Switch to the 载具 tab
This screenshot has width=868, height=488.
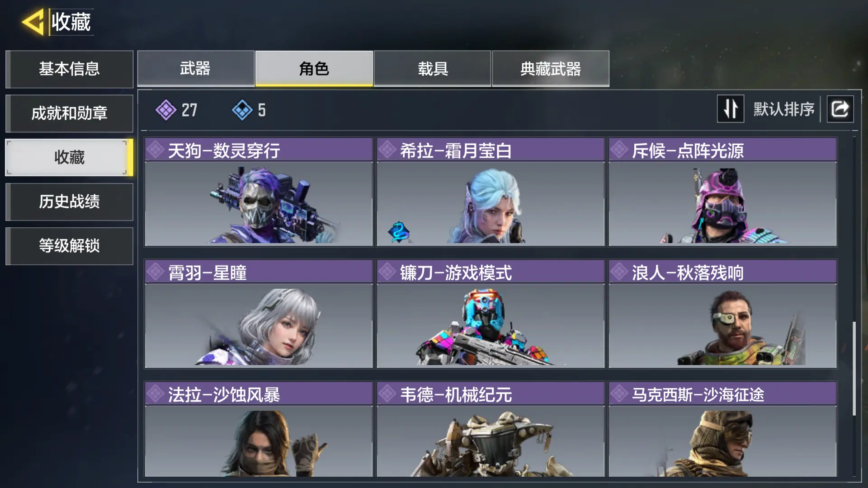click(432, 69)
